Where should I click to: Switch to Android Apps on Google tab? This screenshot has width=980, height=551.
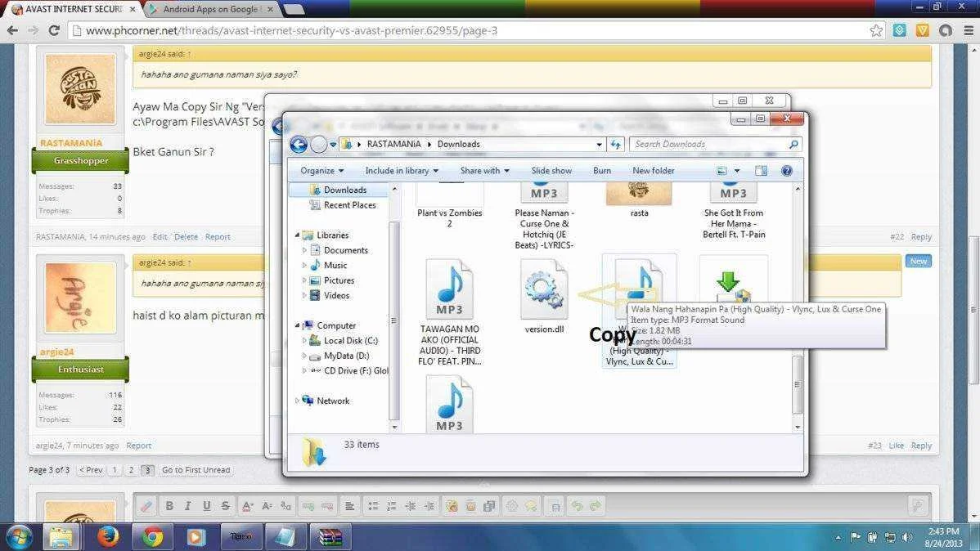210,9
